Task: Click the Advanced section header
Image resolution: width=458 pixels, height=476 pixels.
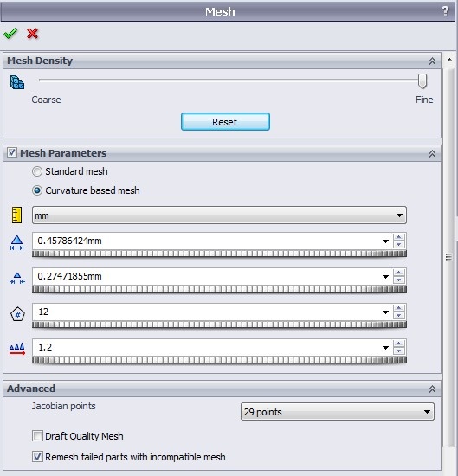Action: point(222,389)
